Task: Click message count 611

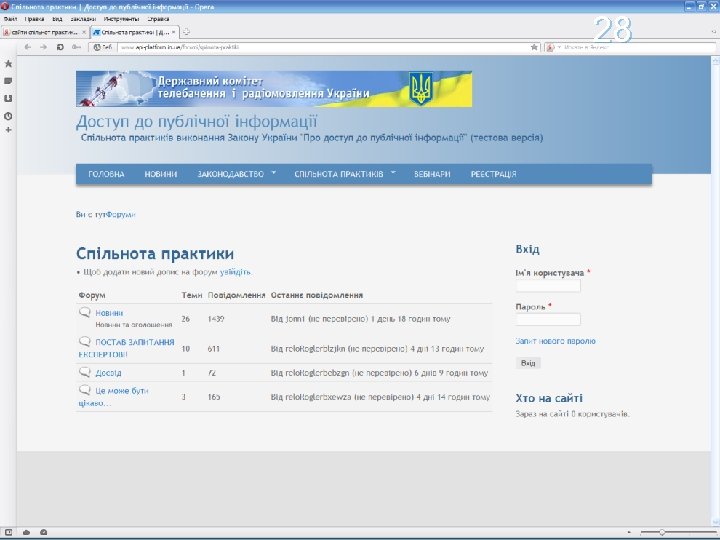Action: tap(214, 349)
